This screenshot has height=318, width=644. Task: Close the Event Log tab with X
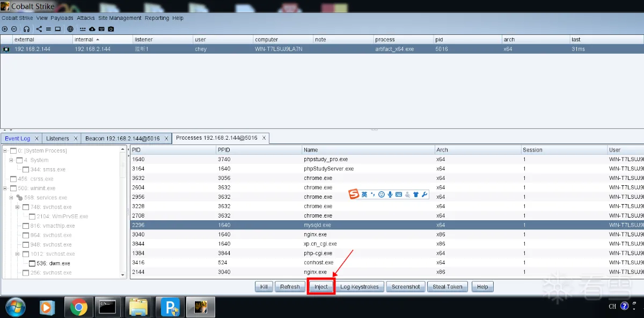(36, 139)
